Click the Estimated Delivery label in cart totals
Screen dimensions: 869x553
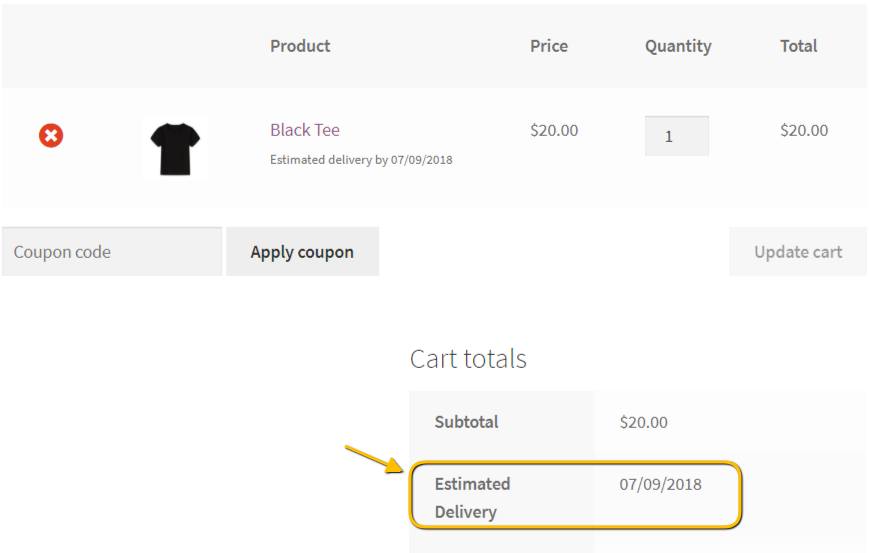[472, 497]
